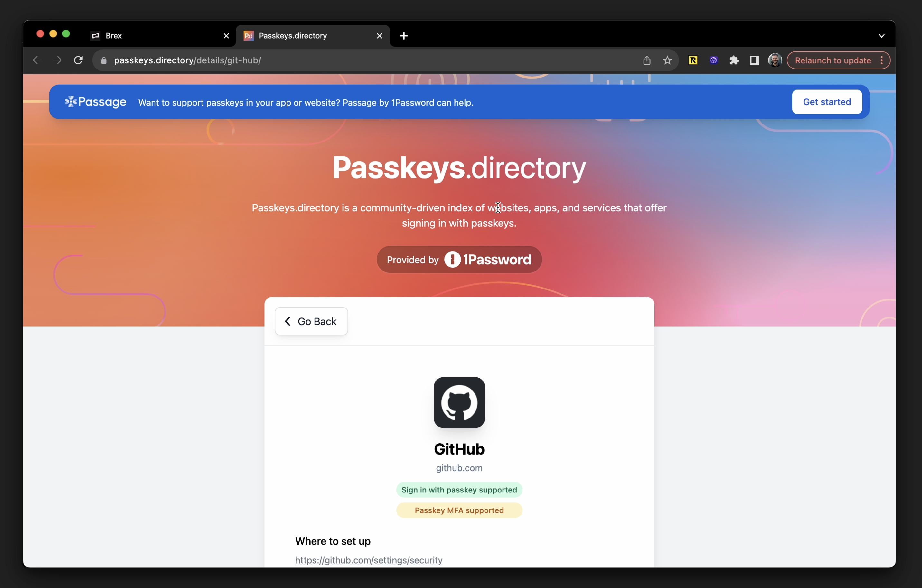Switch to the Brex tab
Viewport: 922px width, 588px height.
(160, 36)
